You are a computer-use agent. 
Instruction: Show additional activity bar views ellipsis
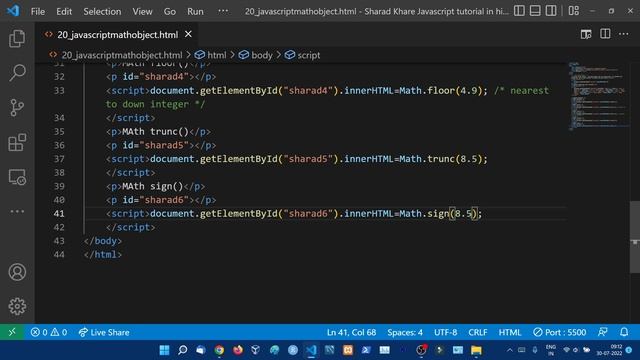(x=17, y=211)
